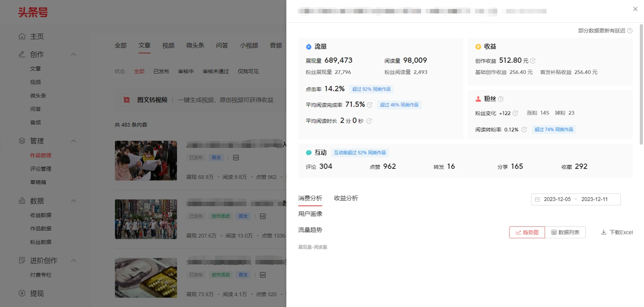
Task: Click the 互动 chat bubble icon
Action: tap(309, 153)
